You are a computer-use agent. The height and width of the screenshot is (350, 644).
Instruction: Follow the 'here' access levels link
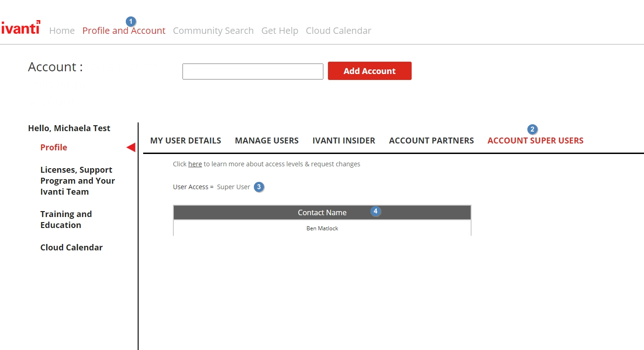[195, 164]
